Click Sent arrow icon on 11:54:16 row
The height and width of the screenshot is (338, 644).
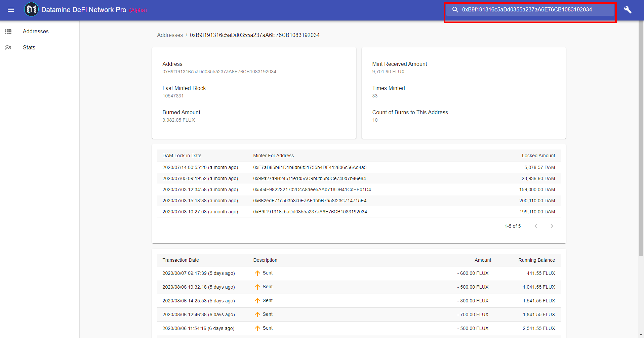coord(257,328)
